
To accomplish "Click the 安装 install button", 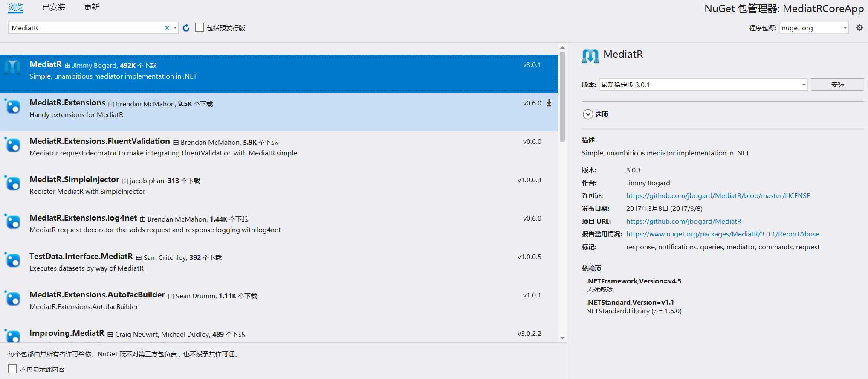I will tap(837, 85).
